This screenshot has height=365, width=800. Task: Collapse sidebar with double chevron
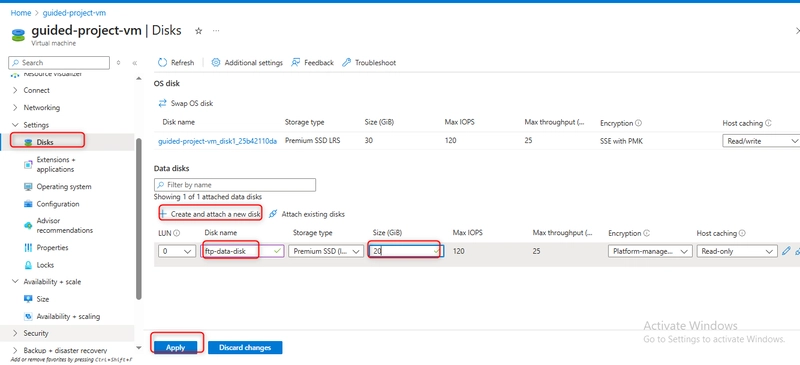pos(135,63)
